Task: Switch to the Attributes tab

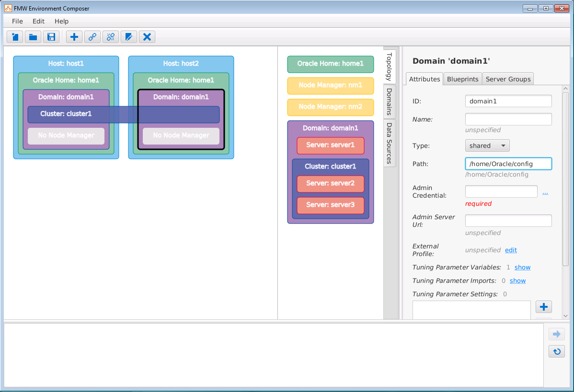Action: [x=425, y=79]
